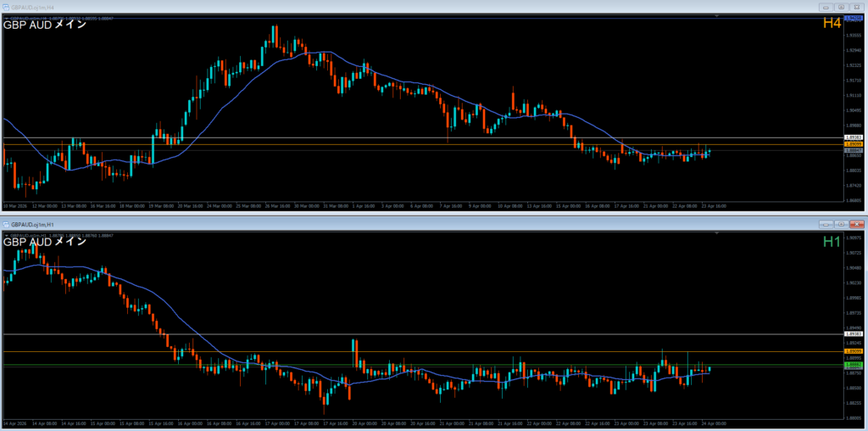Minimize the GBPAUD H1 chart window

[826, 224]
